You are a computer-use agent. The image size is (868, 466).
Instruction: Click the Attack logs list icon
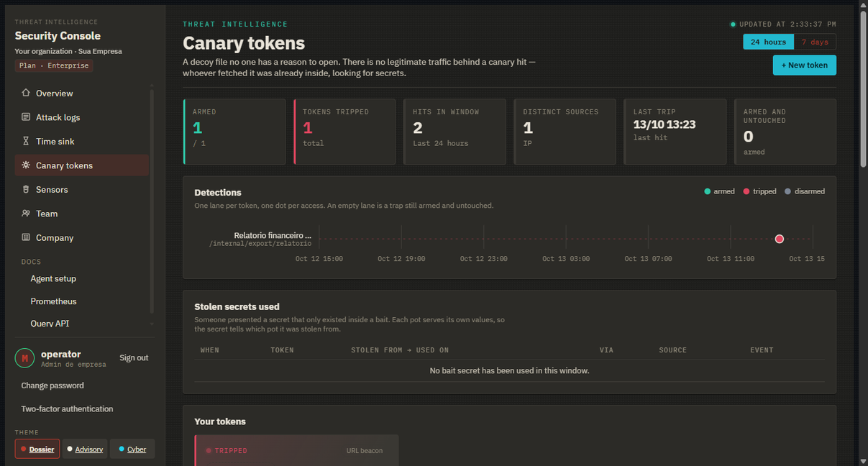(x=26, y=117)
